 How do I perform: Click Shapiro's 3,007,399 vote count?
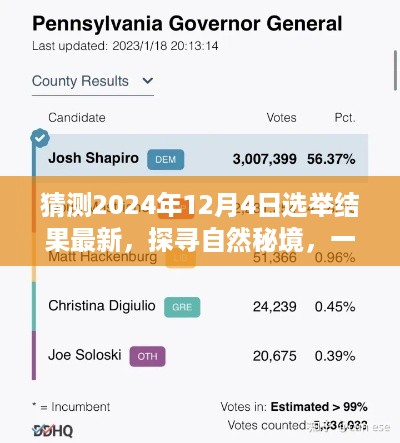(265, 159)
